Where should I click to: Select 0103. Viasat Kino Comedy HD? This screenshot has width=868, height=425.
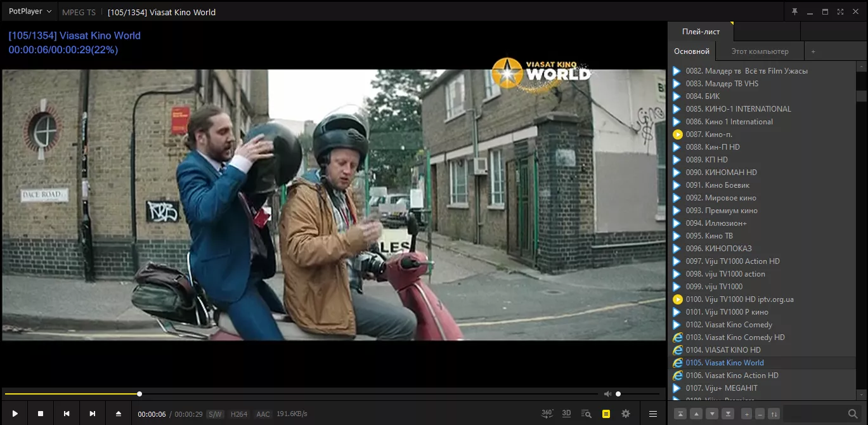pyautogui.click(x=763, y=337)
